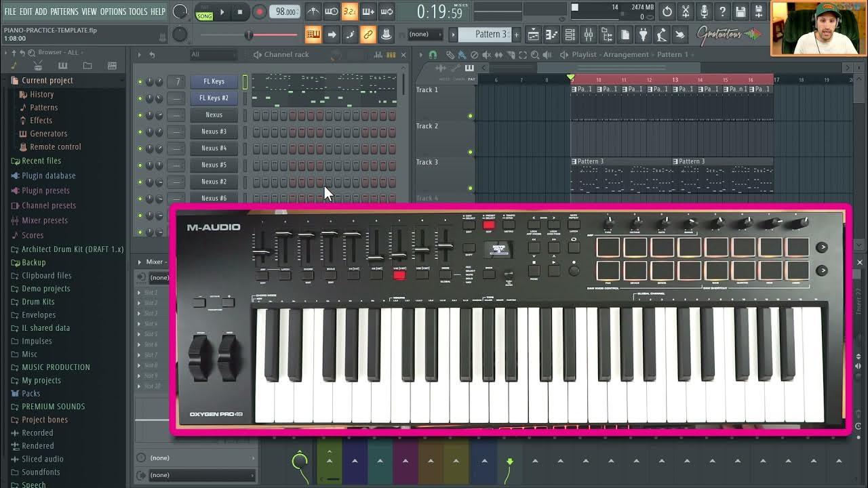The height and width of the screenshot is (488, 868).
Task: Mute the Nexus #3 channel LED
Action: tap(140, 131)
